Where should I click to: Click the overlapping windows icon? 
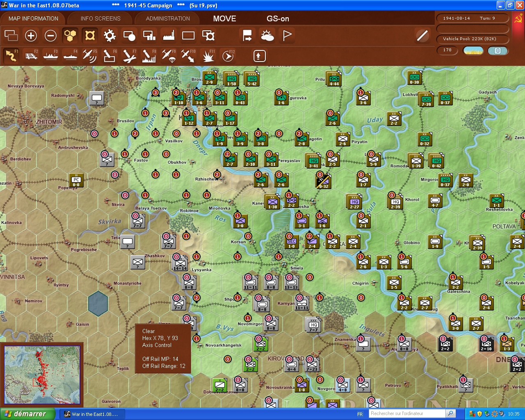11,36
